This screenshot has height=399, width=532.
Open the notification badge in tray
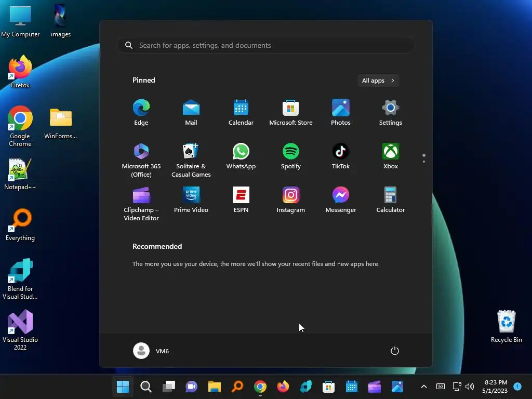coord(517,387)
